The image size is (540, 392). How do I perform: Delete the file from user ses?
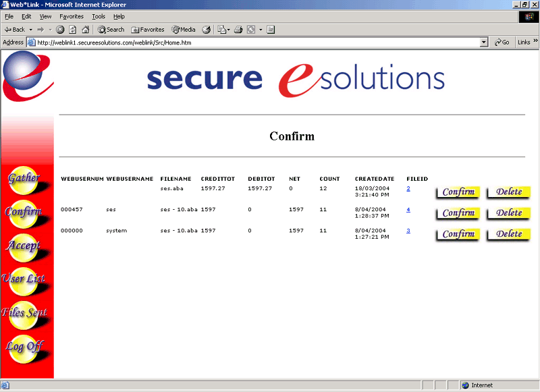click(x=508, y=213)
